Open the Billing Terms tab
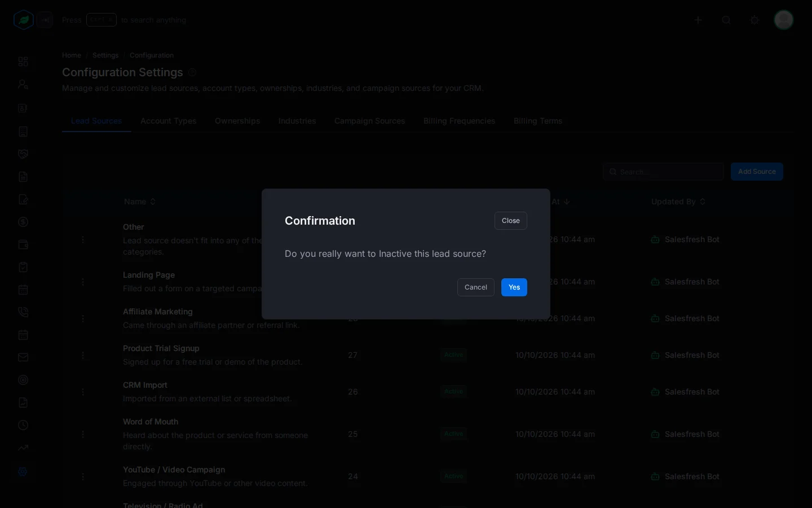This screenshot has height=508, width=812. (x=538, y=121)
